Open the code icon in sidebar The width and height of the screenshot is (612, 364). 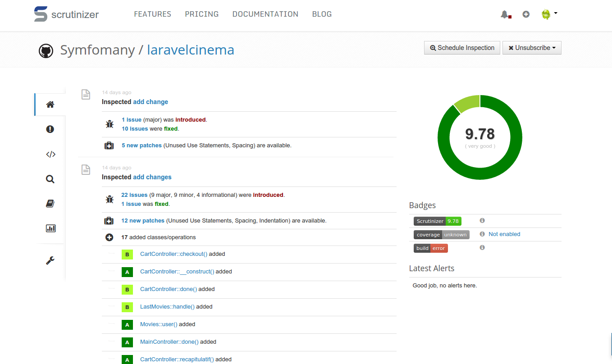(x=50, y=154)
